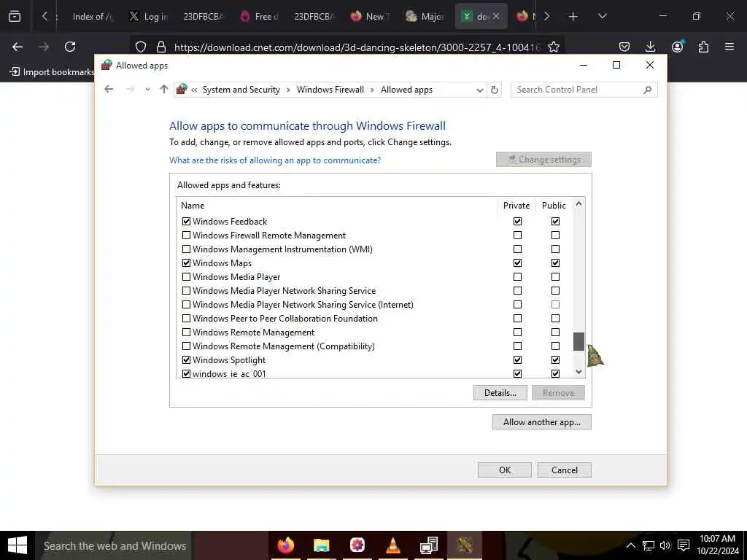Open the volume icon in system tray
The image size is (747, 560).
point(665,545)
